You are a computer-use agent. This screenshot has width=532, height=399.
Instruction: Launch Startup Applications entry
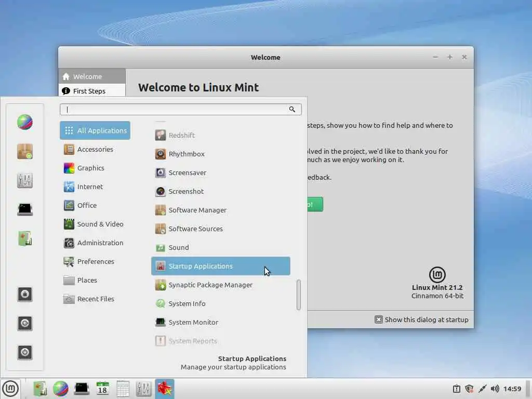pos(220,266)
